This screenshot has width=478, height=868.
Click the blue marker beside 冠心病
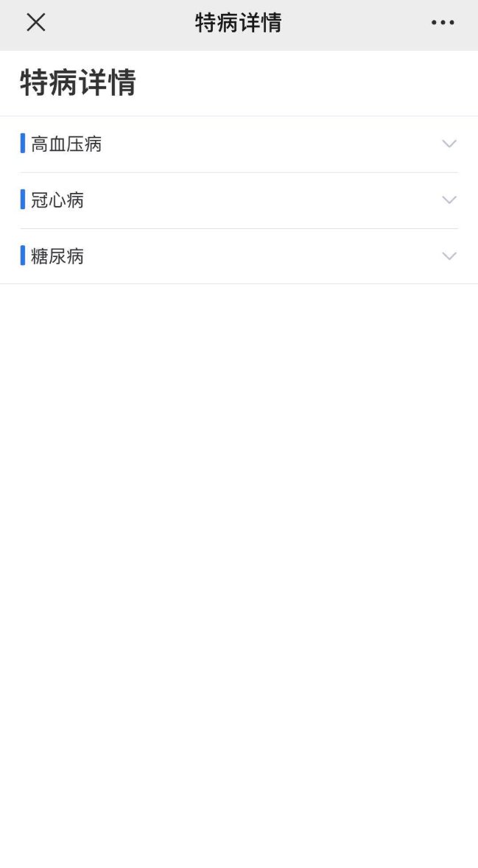tap(23, 200)
